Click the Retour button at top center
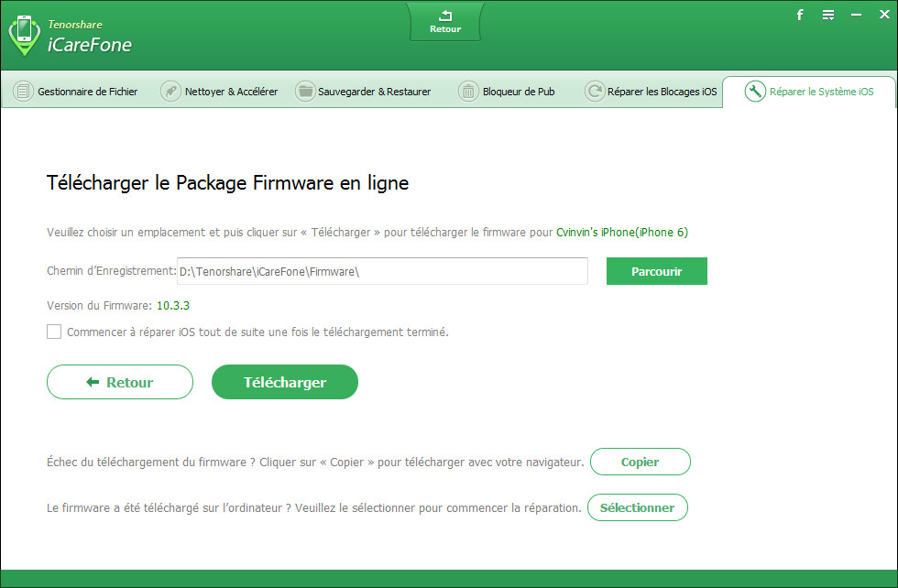The width and height of the screenshot is (898, 588). 445,22
